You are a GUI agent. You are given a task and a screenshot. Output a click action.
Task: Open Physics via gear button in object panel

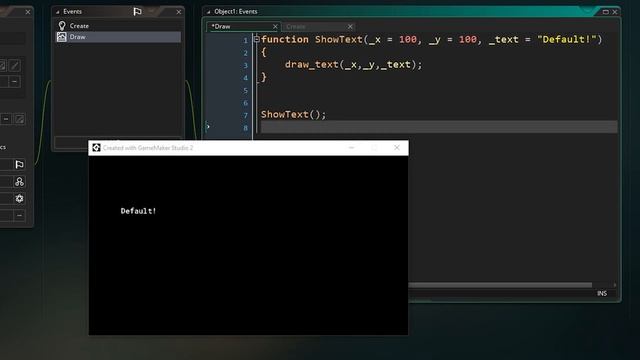point(19,199)
